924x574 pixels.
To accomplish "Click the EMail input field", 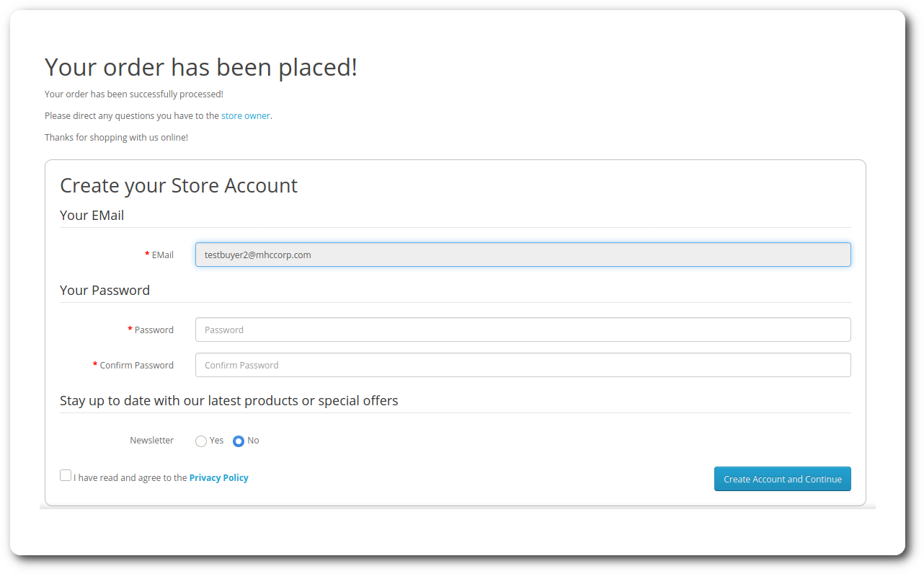I will pyautogui.click(x=523, y=255).
